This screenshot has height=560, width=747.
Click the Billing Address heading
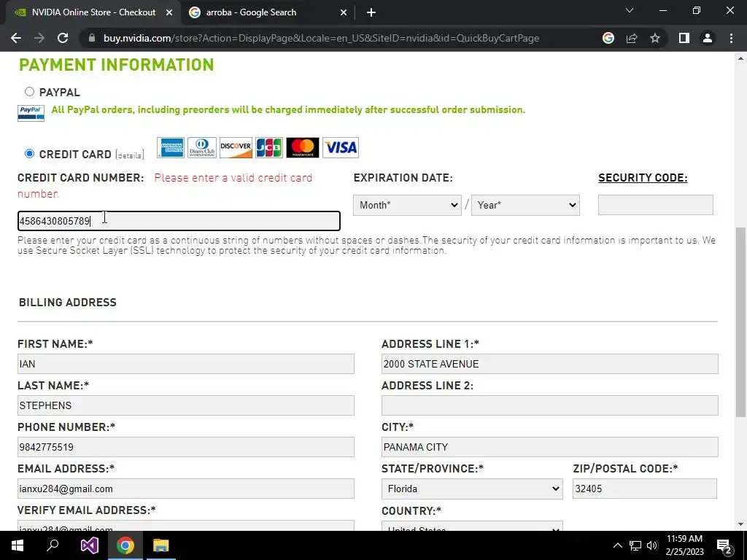pyautogui.click(x=68, y=303)
